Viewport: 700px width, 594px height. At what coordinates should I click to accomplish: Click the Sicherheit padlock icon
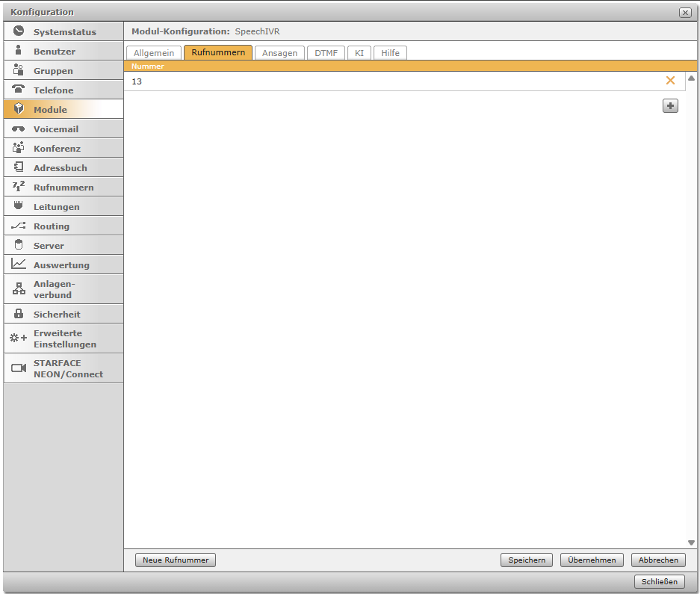coord(19,314)
